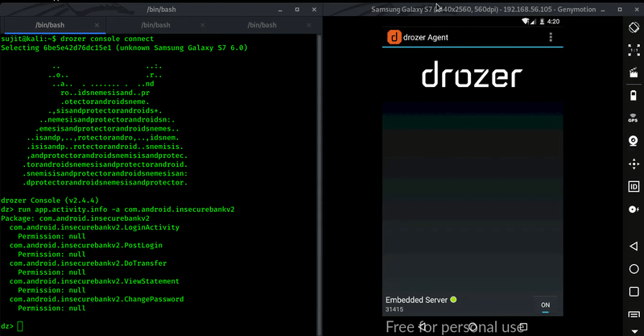Open the device ID identifiers widget
The height and width of the screenshot is (336, 644).
pyautogui.click(x=633, y=187)
